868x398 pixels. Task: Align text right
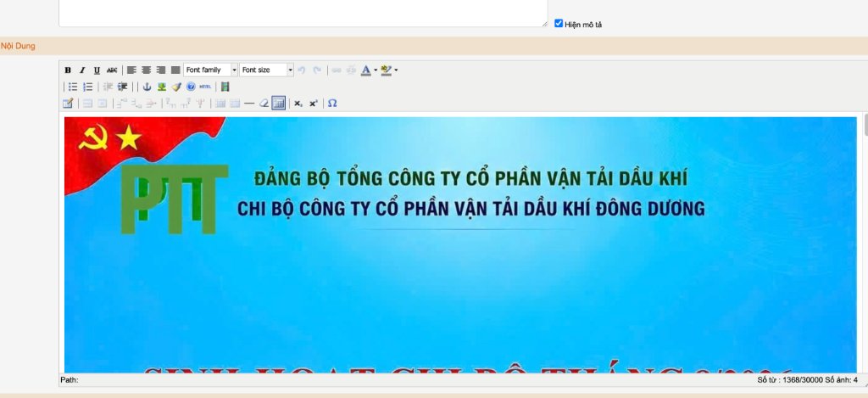click(160, 70)
